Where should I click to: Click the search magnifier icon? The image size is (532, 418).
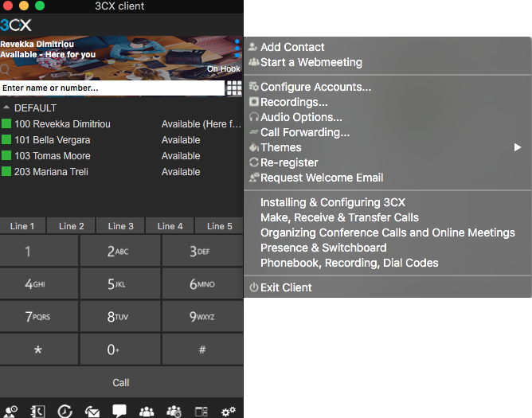pos(5,69)
